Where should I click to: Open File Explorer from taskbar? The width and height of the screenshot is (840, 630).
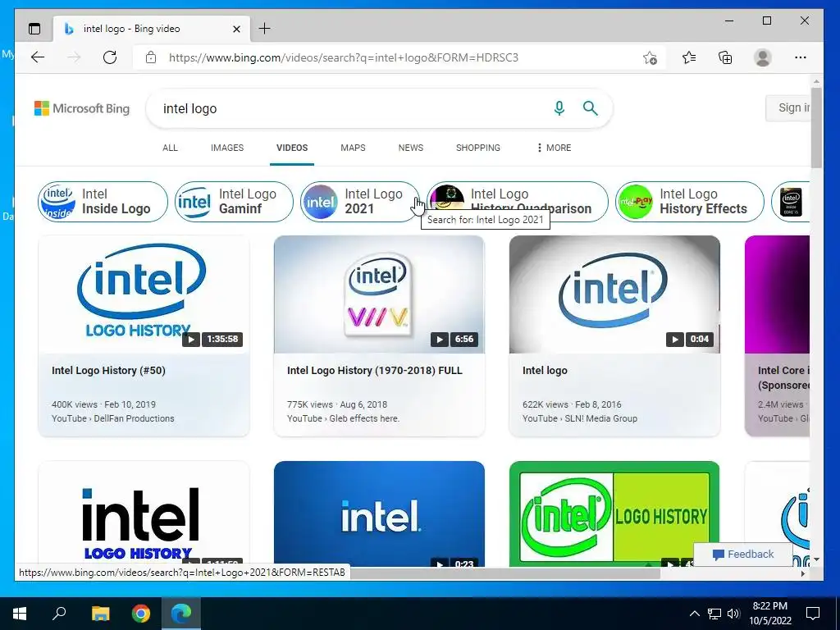(x=100, y=614)
